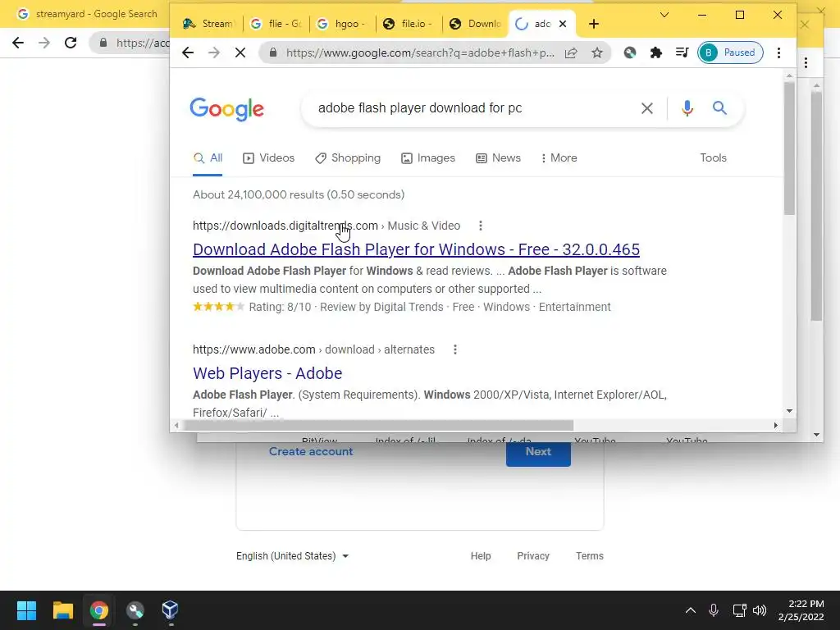Reload the background Chrome window page
840x630 pixels.
point(71,43)
